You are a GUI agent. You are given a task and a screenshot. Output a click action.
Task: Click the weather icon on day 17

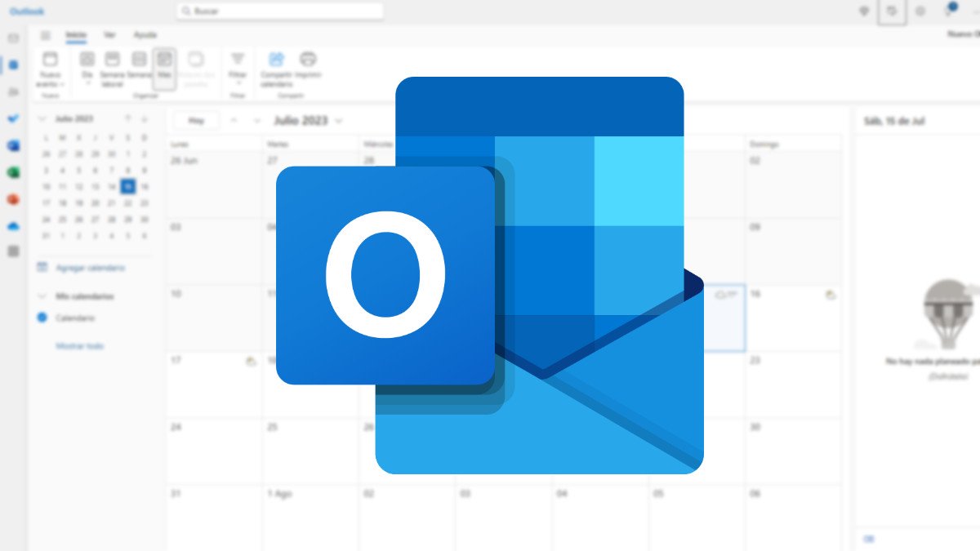252,361
